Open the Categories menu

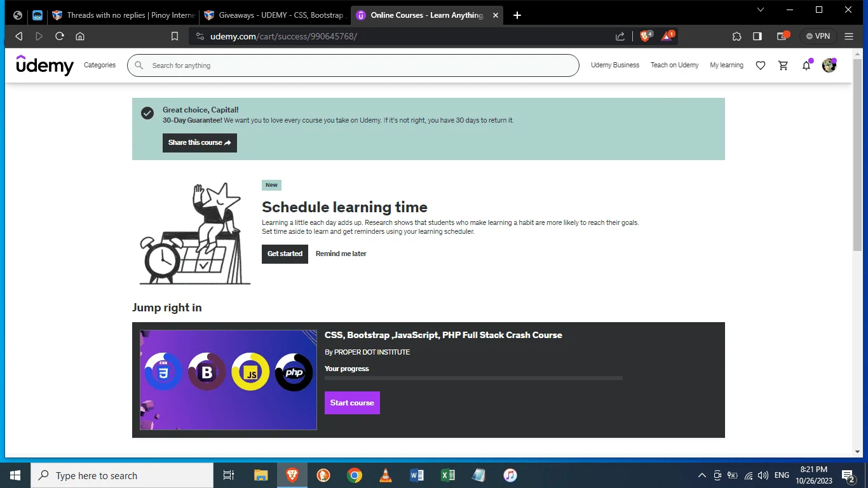[x=100, y=65]
